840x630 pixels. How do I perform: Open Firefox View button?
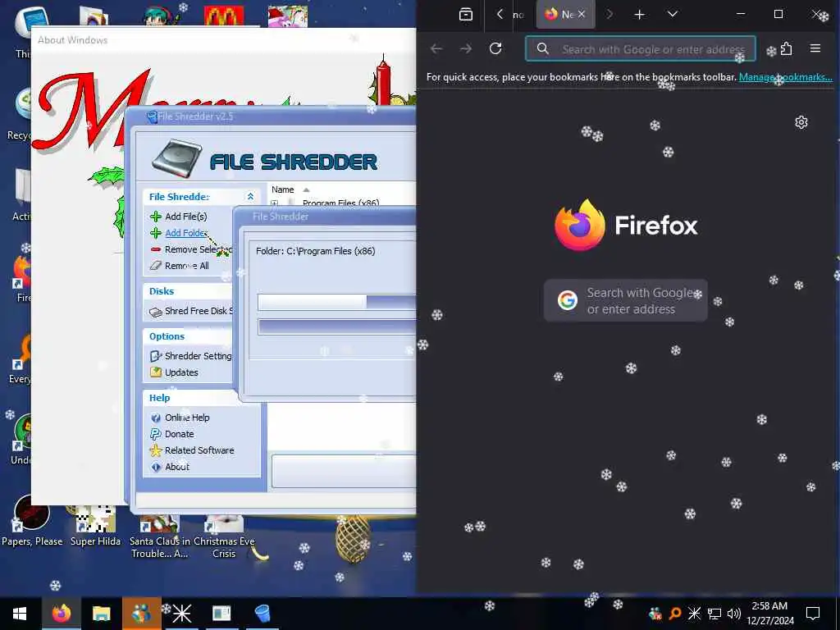click(466, 15)
